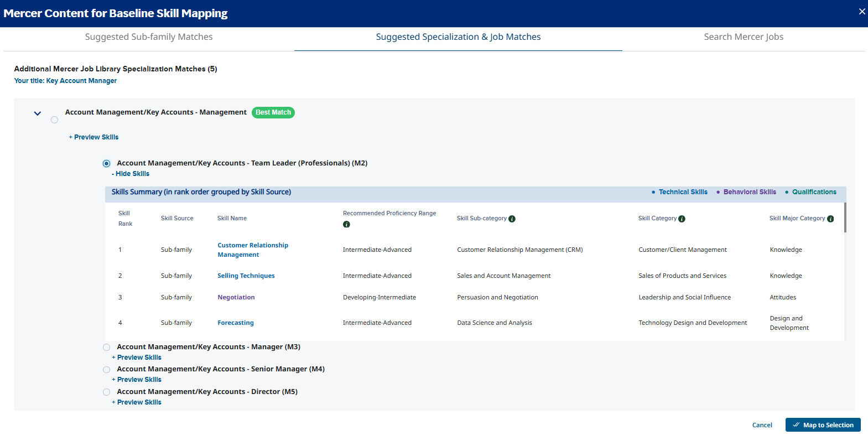Click the Map to Selection button
Screen dimensions: 868x435
(x=823, y=425)
